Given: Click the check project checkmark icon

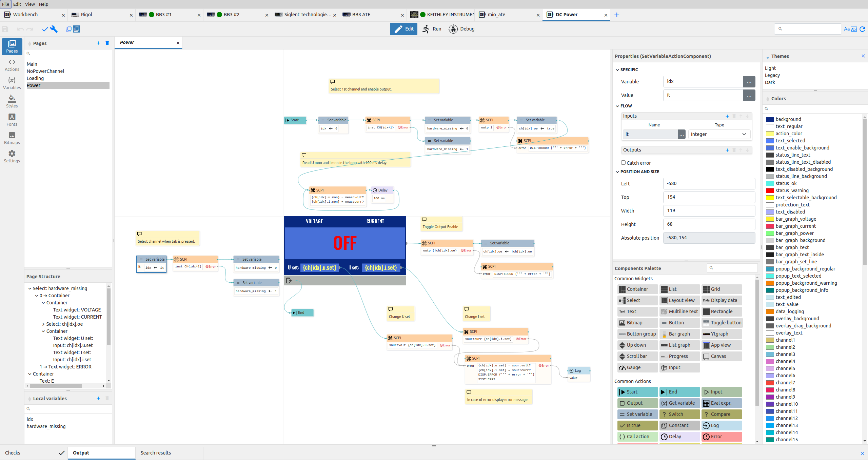Looking at the screenshot, I should (45, 29).
